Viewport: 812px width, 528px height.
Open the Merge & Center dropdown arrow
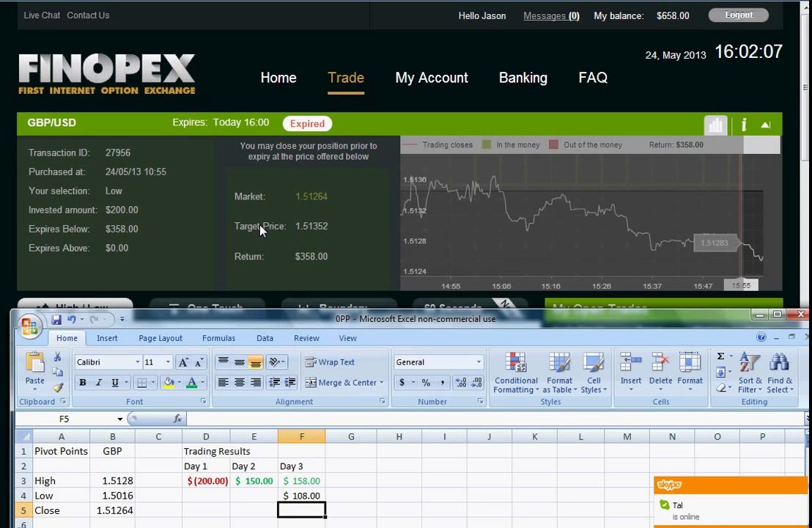[x=382, y=382]
